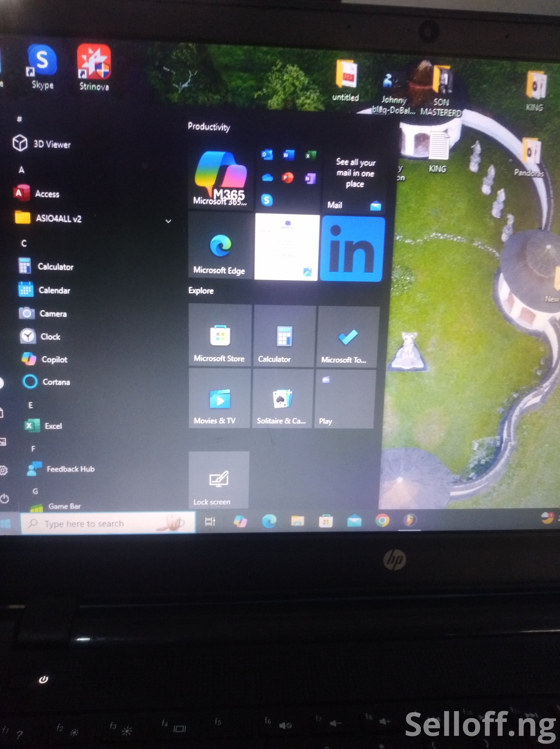Screen dimensions: 560x749
Task: Expand the ASIO4ALL v2 folder chevron
Action: [168, 221]
